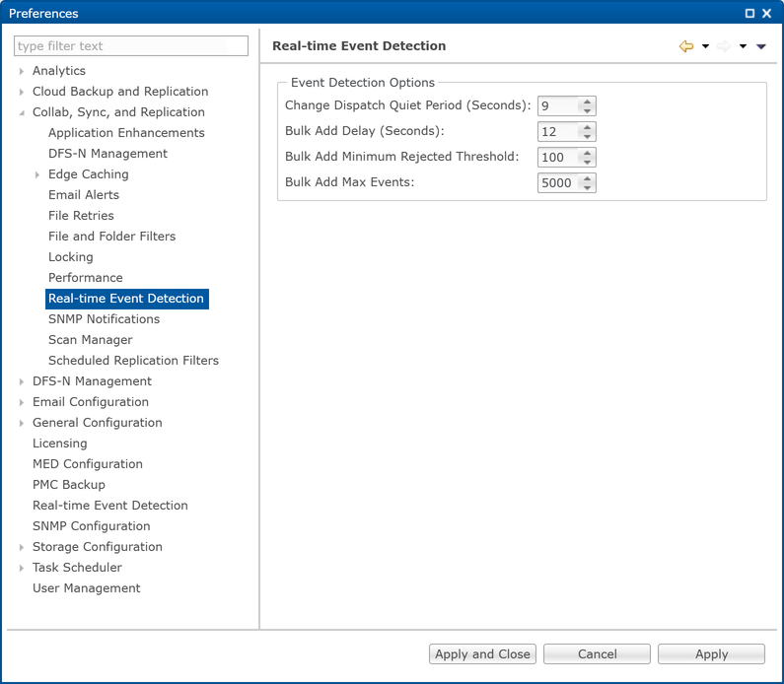Select Task Scheduler label
Screen dimensions: 784x684
tap(78, 568)
